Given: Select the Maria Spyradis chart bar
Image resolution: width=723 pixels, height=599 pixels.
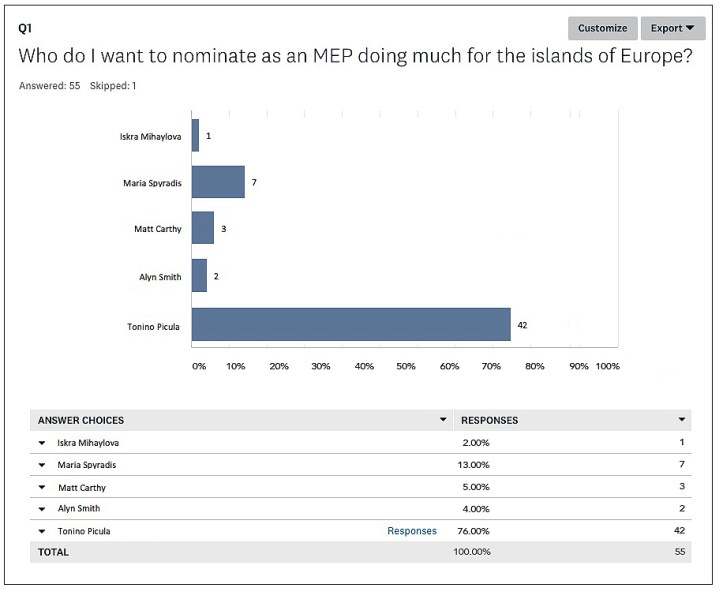Looking at the screenshot, I should (217, 182).
